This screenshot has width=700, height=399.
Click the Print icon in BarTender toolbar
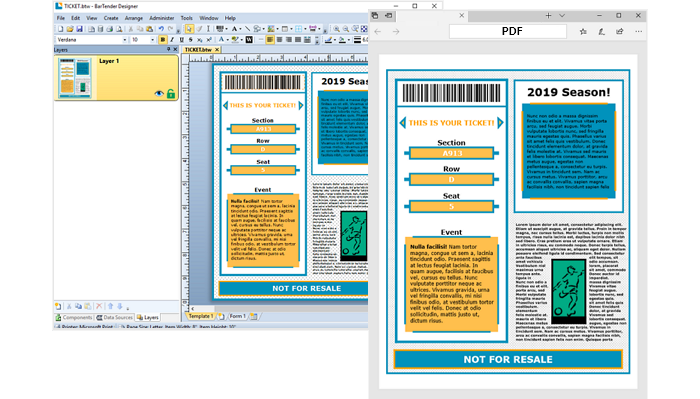point(110,29)
